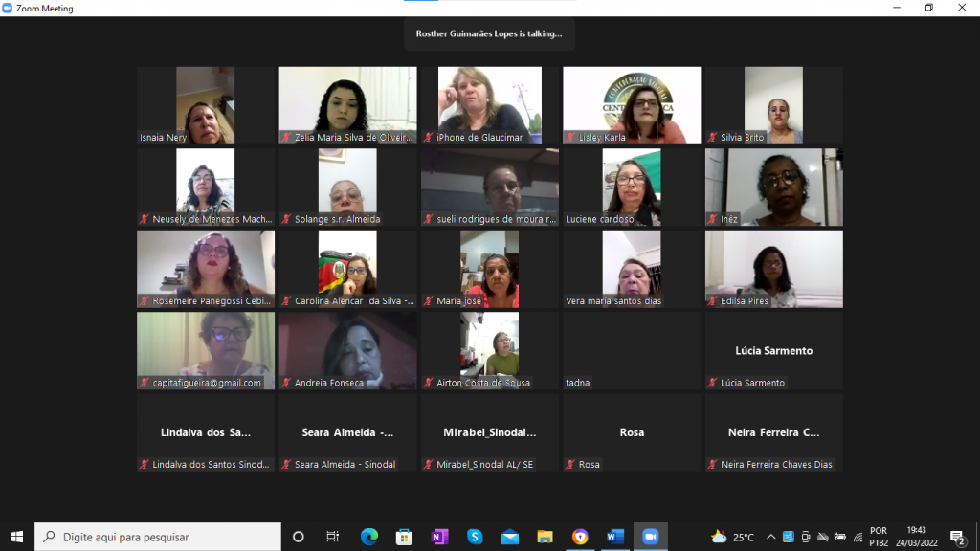Click the muted mic on Silvia Brito's tile
The height and width of the screenshot is (551, 980).
[712, 138]
